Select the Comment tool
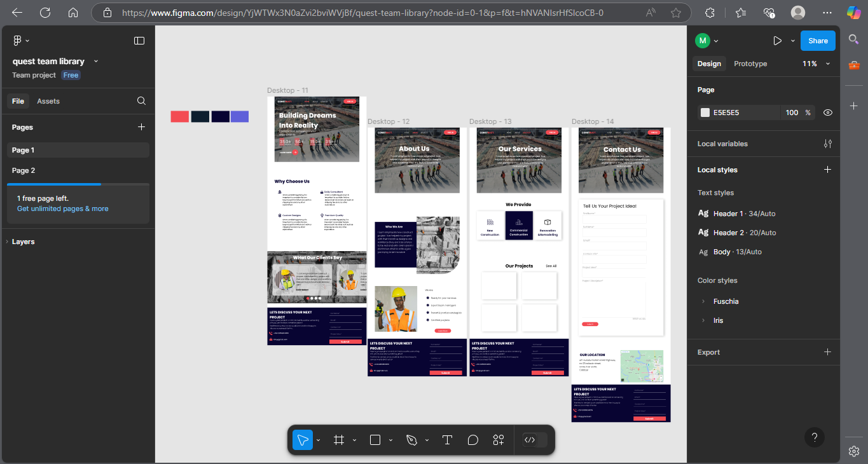The image size is (868, 464). click(472, 440)
